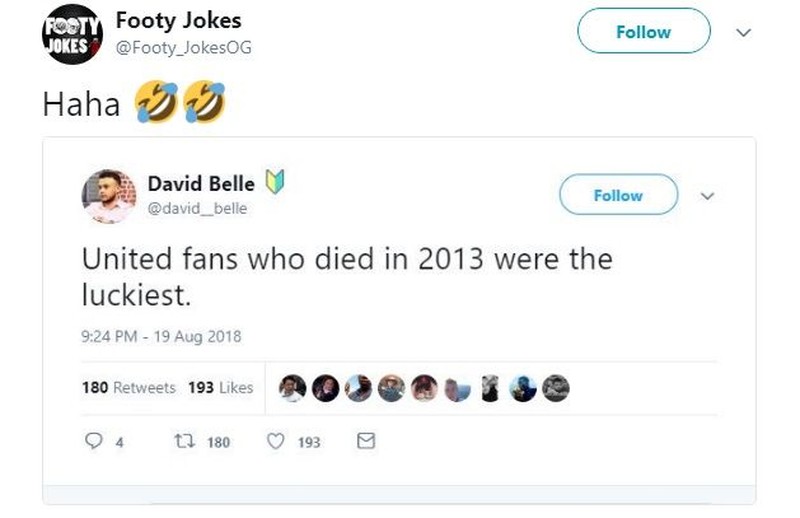Click the 9:24 PM tweet timestamp
Screen dimensions: 800x518
pos(161,337)
